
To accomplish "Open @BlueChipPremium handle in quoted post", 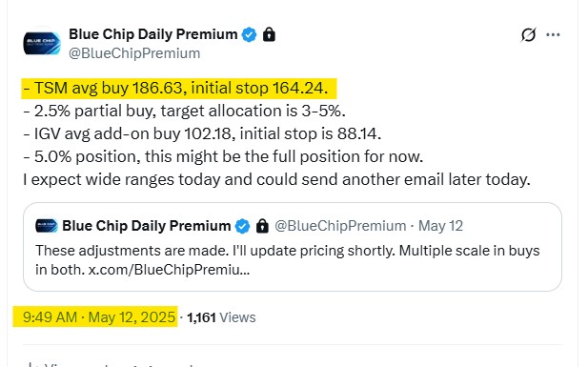I will click(x=340, y=226).
